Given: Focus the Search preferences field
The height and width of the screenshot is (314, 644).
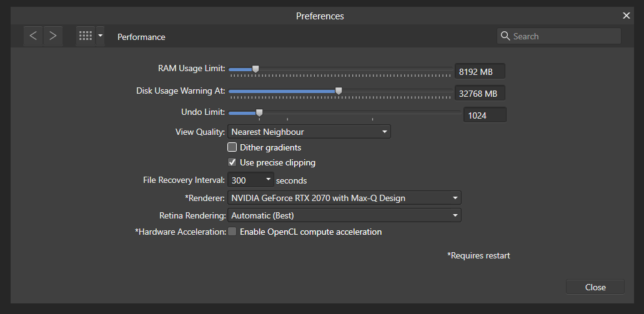Looking at the screenshot, I should coord(559,36).
